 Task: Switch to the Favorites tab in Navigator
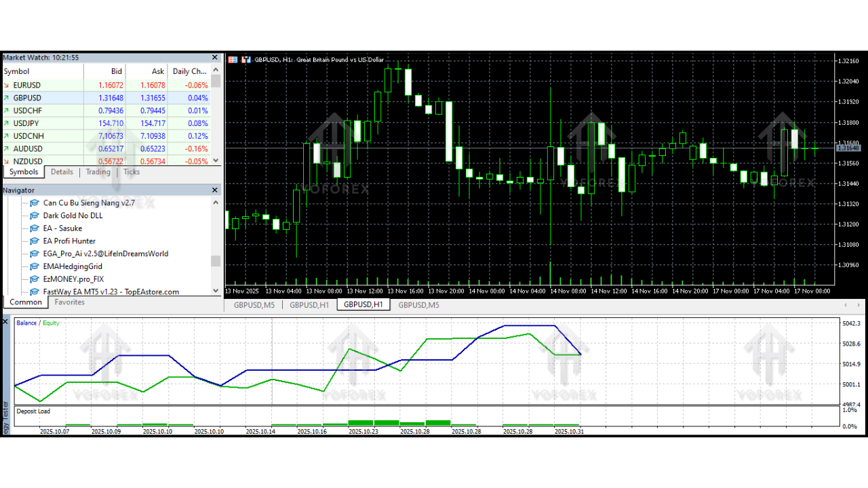click(x=69, y=302)
